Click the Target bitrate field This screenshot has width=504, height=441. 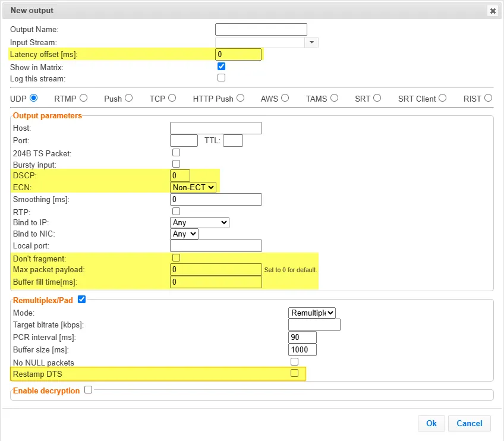pyautogui.click(x=314, y=325)
